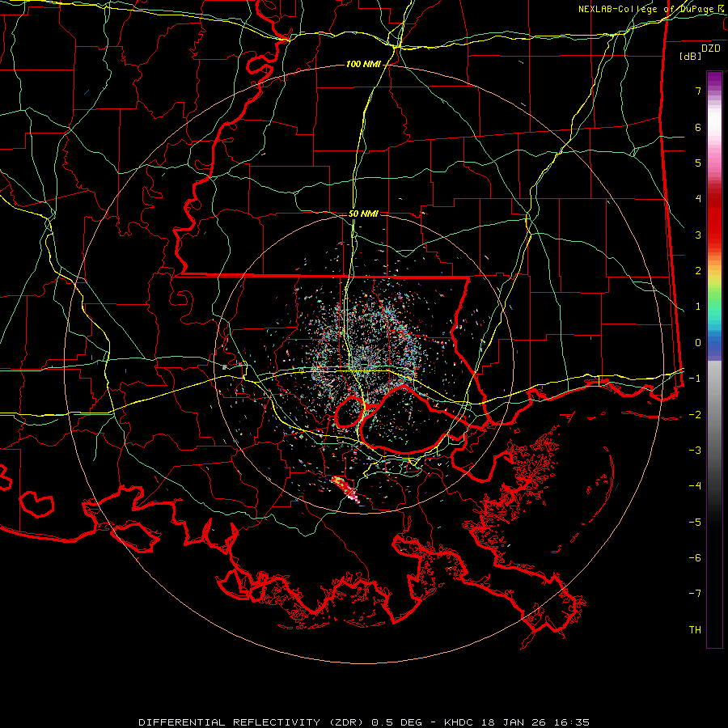Click the [dB] unit label
728x728 pixels.
point(690,57)
